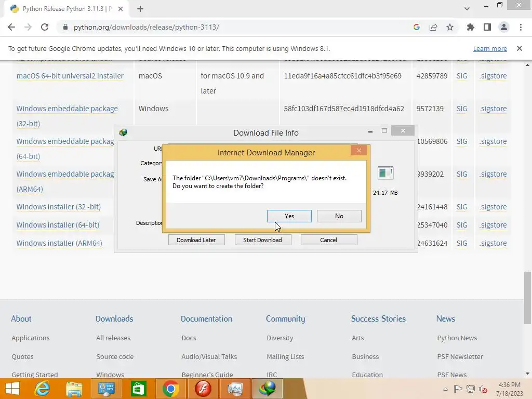Image resolution: width=532 pixels, height=399 pixels.
Task: Switch to Internet Download Manager in taskbar
Action: coord(267,389)
